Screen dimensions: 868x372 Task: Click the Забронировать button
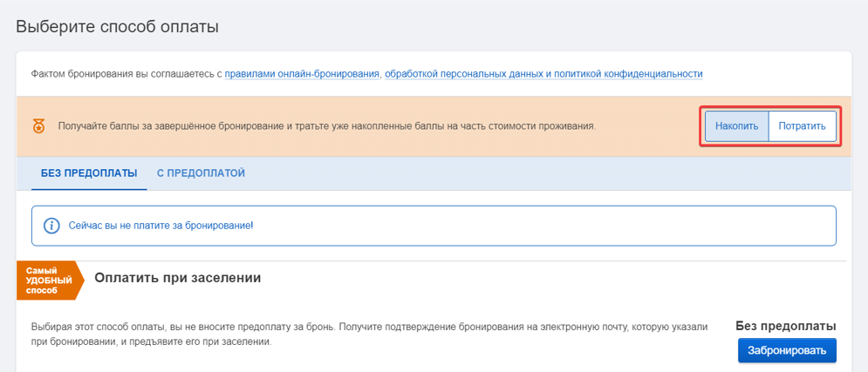click(x=787, y=350)
